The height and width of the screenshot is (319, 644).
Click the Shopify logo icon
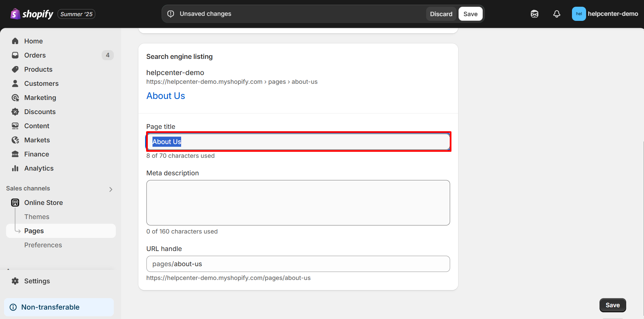click(x=15, y=14)
